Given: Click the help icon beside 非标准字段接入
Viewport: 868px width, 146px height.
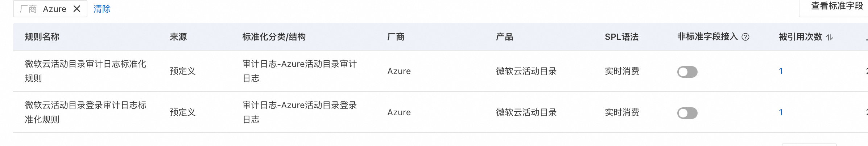Looking at the screenshot, I should point(745,37).
